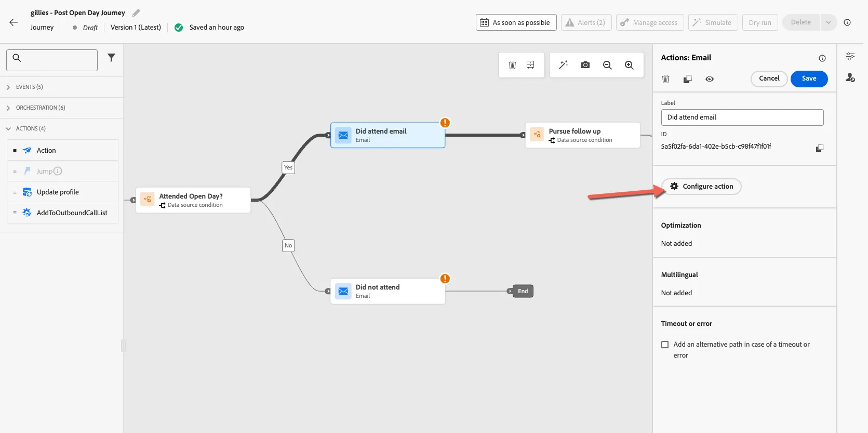The width and height of the screenshot is (868, 433).
Task: Click into the palette search field
Action: pos(52,60)
